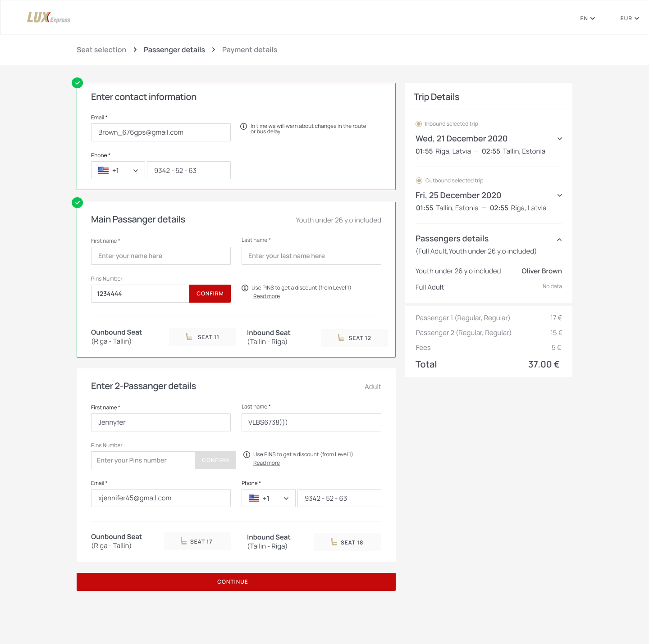Open the EUR currency dropdown
This screenshot has width=649, height=644.
630,18
